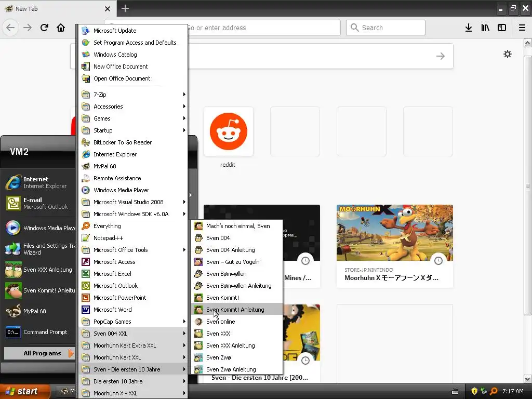Expand the Games folder
Screen dimensions: 532x399
click(x=133, y=118)
